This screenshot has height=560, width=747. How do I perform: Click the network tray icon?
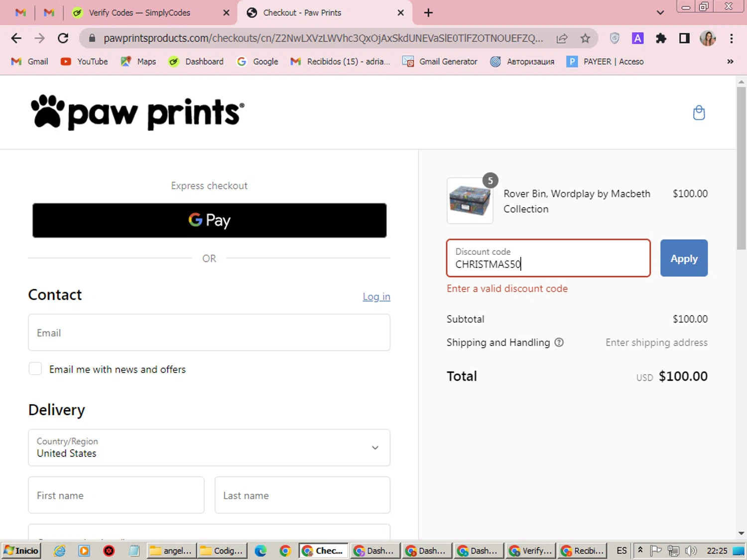pyautogui.click(x=673, y=551)
